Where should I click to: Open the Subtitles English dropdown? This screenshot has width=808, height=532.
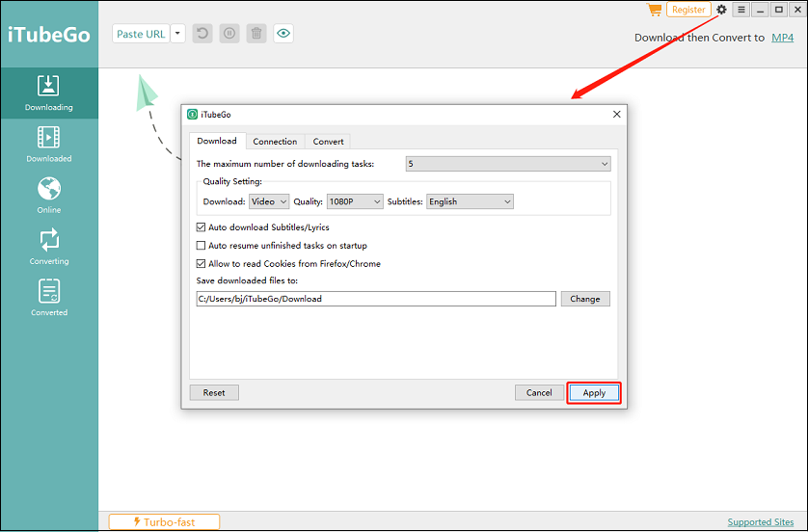pos(470,201)
